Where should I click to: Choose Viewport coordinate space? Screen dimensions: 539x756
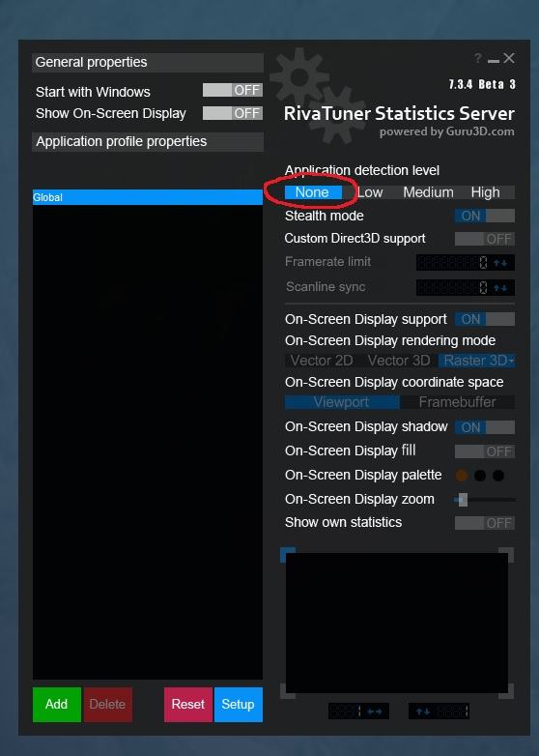(x=342, y=402)
